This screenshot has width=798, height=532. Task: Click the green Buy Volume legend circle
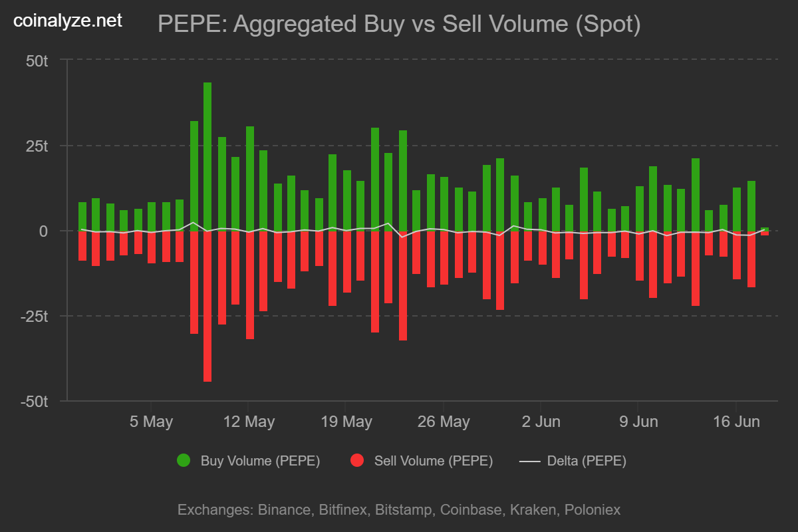click(x=184, y=461)
